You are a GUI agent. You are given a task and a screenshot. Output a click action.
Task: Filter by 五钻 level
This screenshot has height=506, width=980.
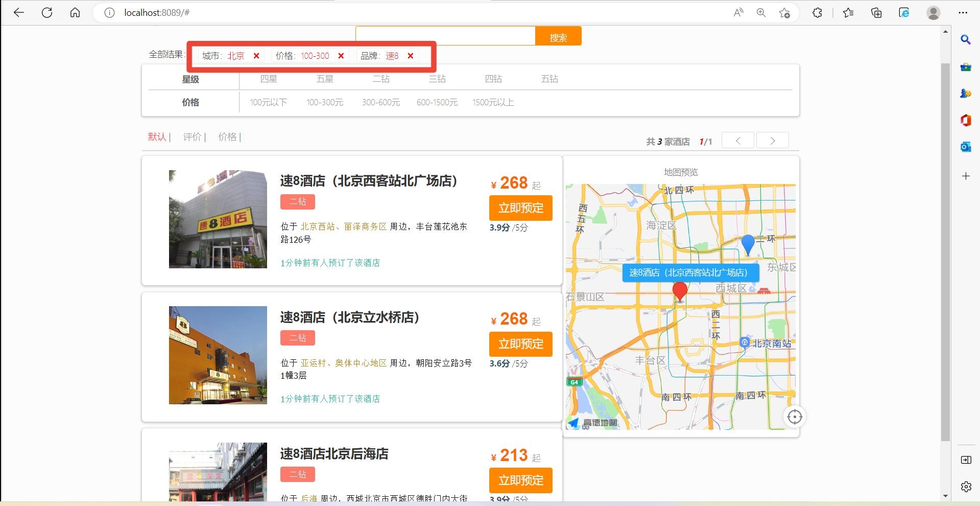[x=549, y=79]
